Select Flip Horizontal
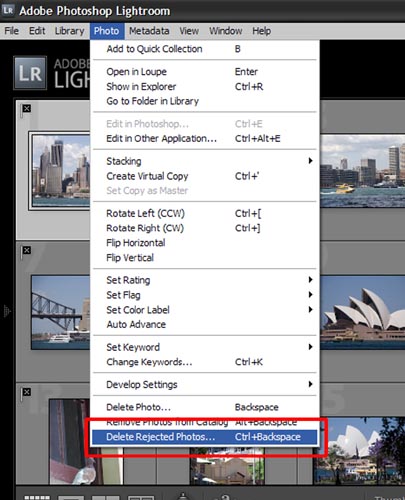 [x=205, y=243]
